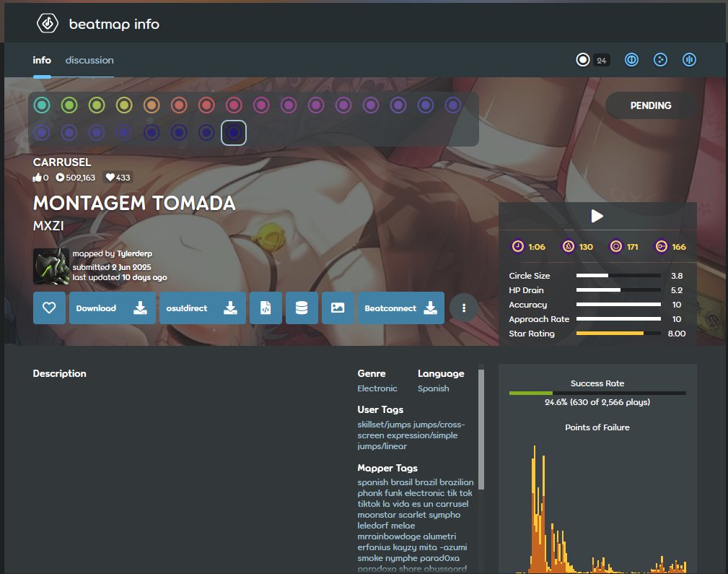Click the code file icon button
Image resolution: width=728 pixels, height=574 pixels.
click(x=266, y=308)
